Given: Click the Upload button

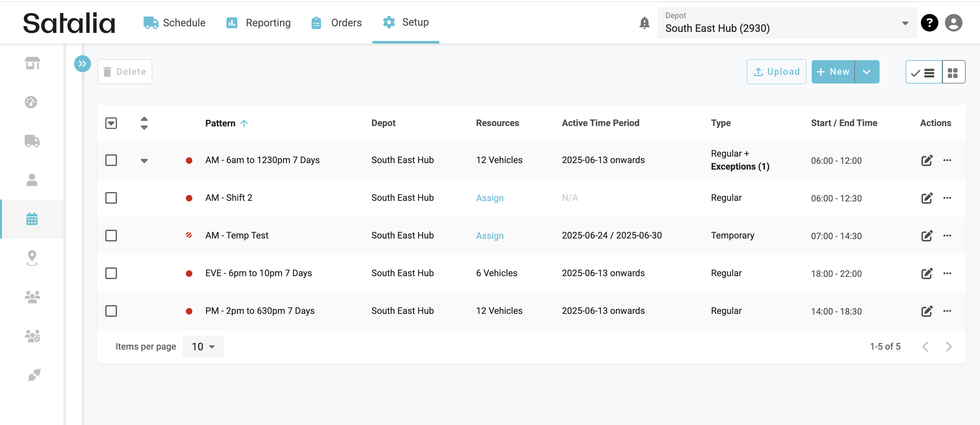Looking at the screenshot, I should click(x=776, y=72).
